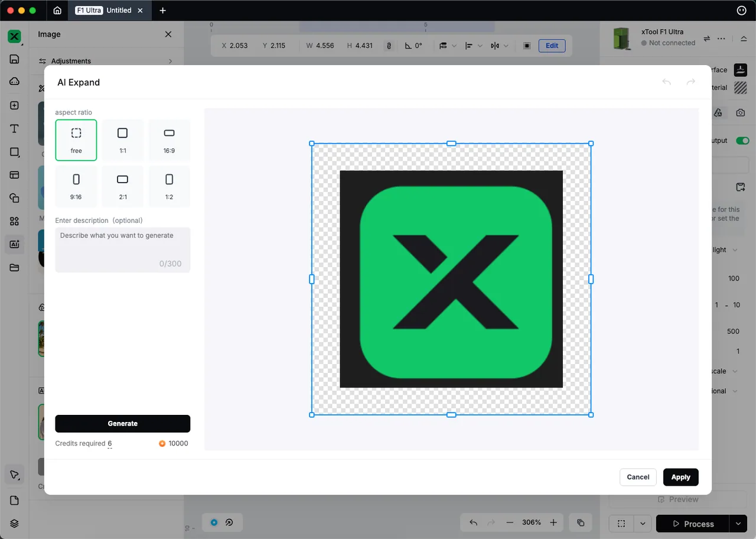Open the scale dropdown in the right panel
Viewport: 756px width, 539px height.
point(735,371)
